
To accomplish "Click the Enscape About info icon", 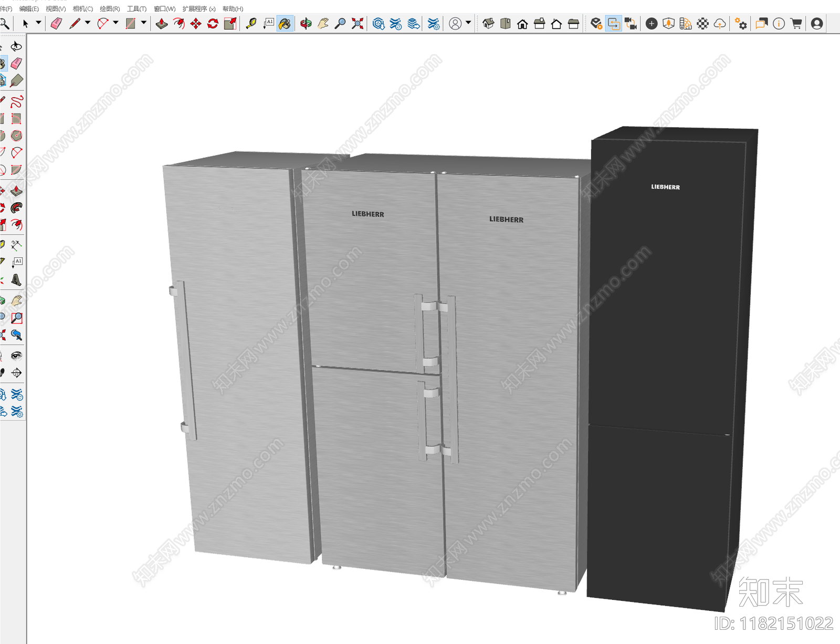I will [x=779, y=24].
